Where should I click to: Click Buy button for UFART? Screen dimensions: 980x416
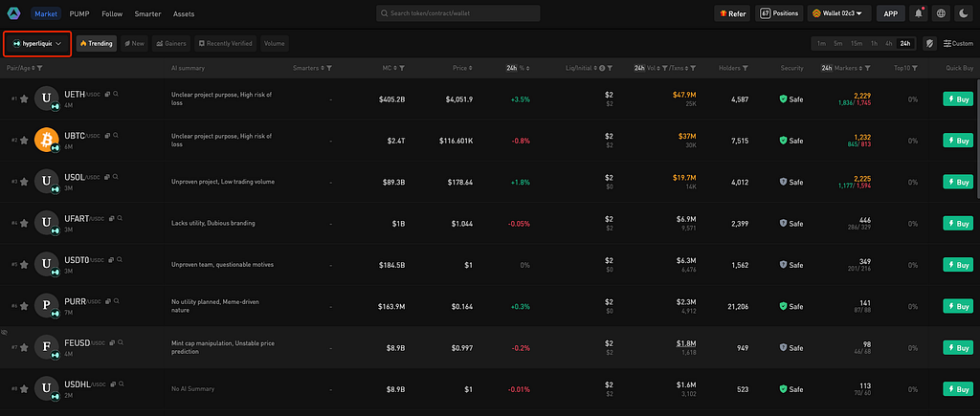[957, 223]
